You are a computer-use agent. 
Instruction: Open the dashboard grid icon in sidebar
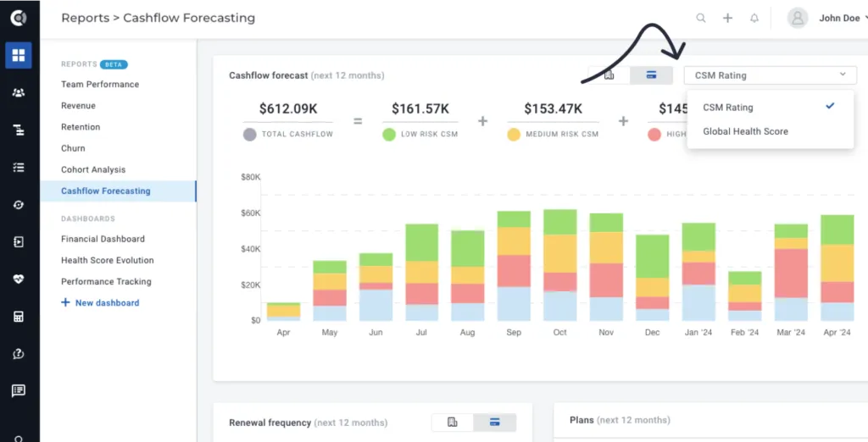tap(19, 55)
